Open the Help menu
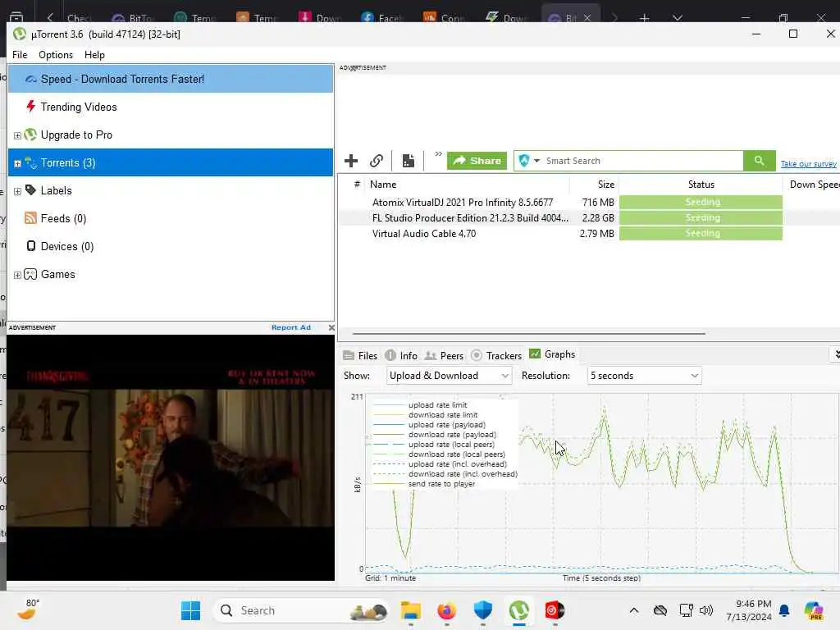This screenshot has width=840, height=630. pyautogui.click(x=94, y=55)
